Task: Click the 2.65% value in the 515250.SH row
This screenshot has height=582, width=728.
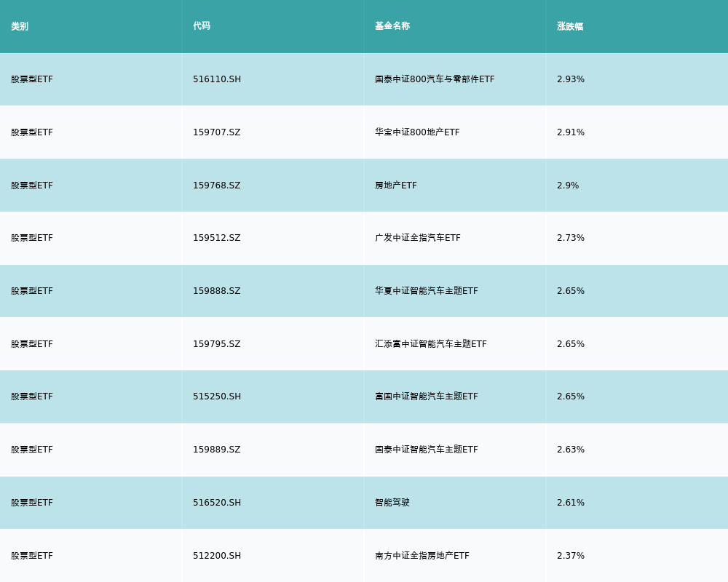Action: point(571,396)
